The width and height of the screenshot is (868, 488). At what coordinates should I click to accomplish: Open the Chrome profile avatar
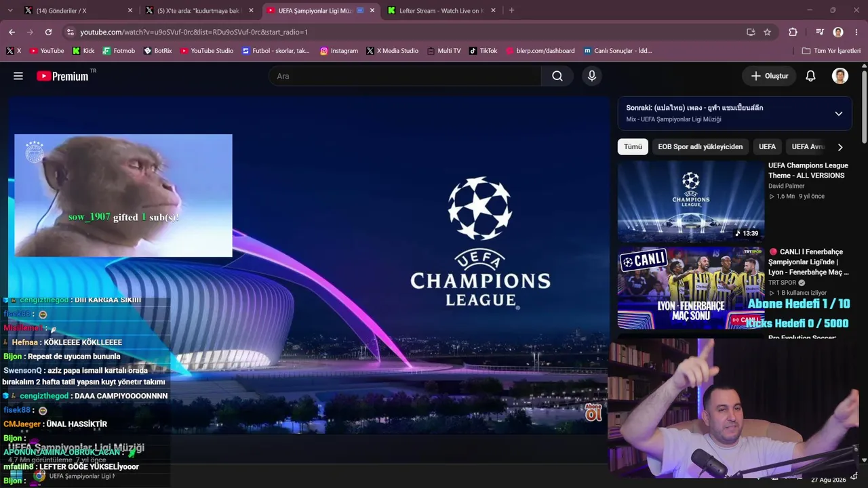coord(838,32)
